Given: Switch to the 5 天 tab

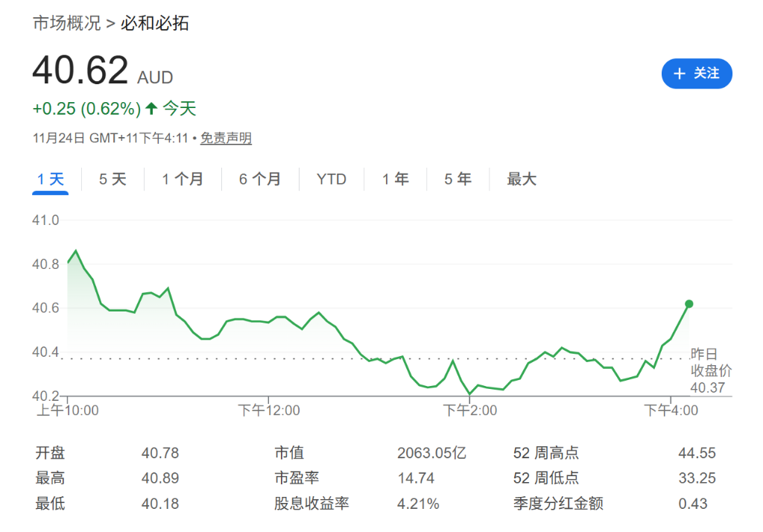Looking at the screenshot, I should [113, 180].
